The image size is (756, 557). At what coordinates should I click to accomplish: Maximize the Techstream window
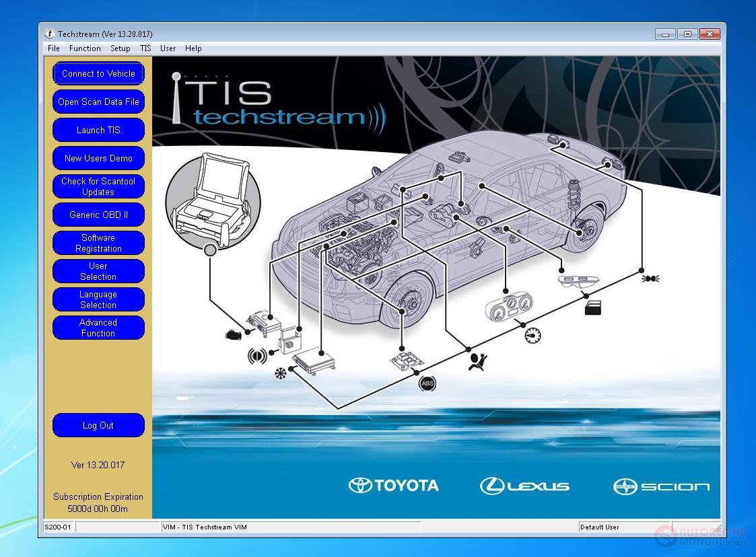pos(687,34)
